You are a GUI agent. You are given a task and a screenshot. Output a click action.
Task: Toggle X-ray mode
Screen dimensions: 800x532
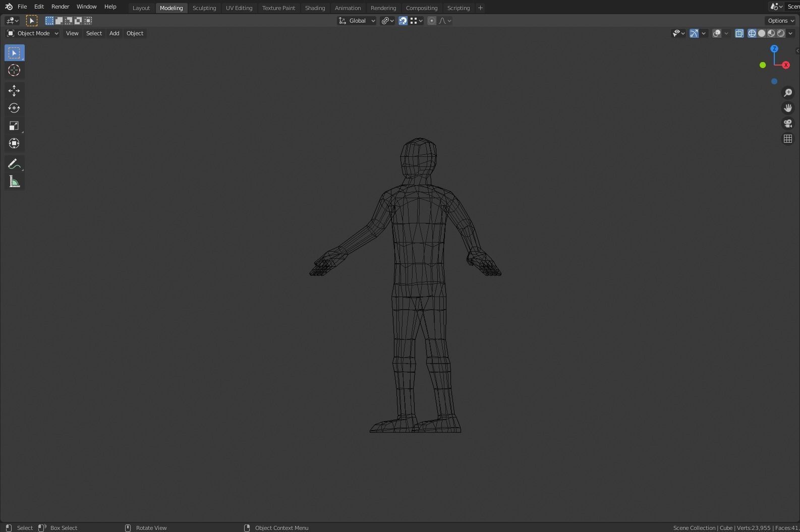(x=739, y=33)
